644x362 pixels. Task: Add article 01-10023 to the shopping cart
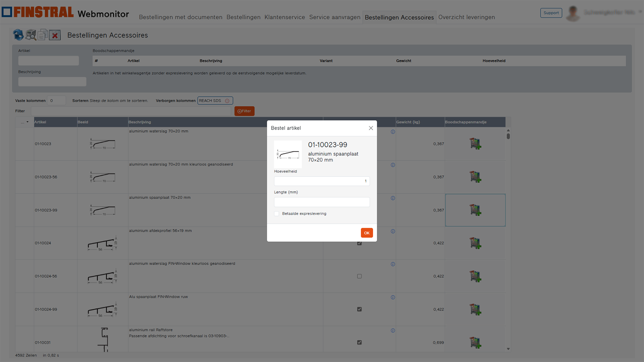tap(475, 144)
